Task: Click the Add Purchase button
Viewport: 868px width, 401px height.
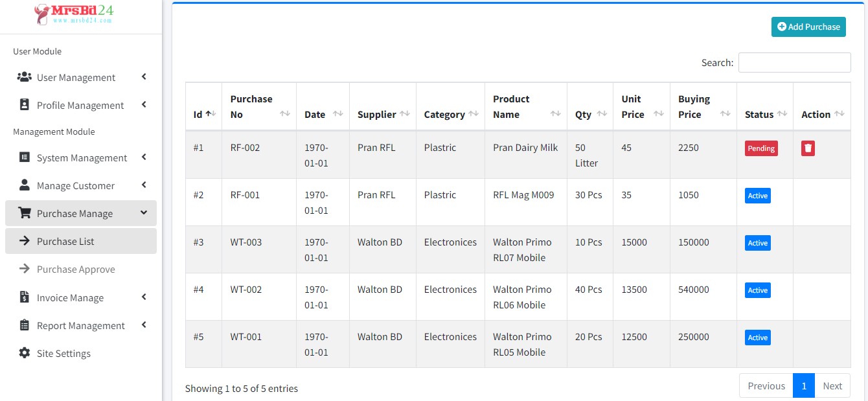Action: 808,27
